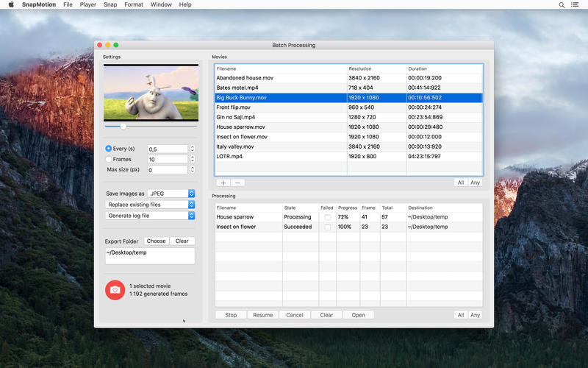
Task: Click the Max size (px) stepper
Action: point(193,169)
